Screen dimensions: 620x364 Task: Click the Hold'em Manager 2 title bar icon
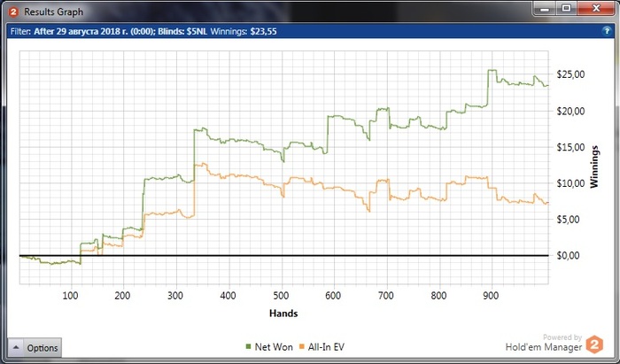tap(14, 12)
